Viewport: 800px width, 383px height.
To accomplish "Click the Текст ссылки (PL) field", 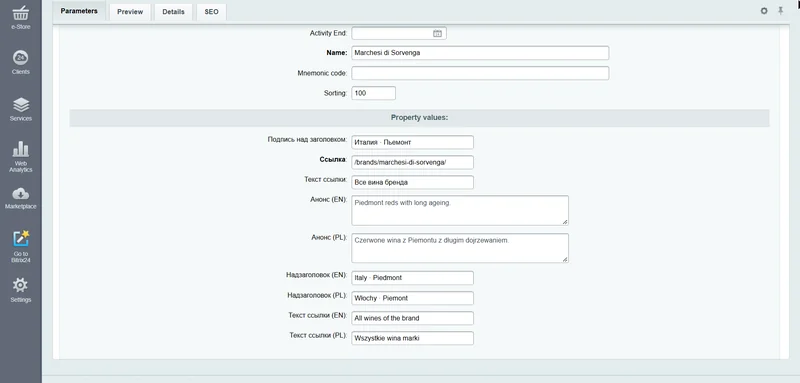I will [x=412, y=338].
